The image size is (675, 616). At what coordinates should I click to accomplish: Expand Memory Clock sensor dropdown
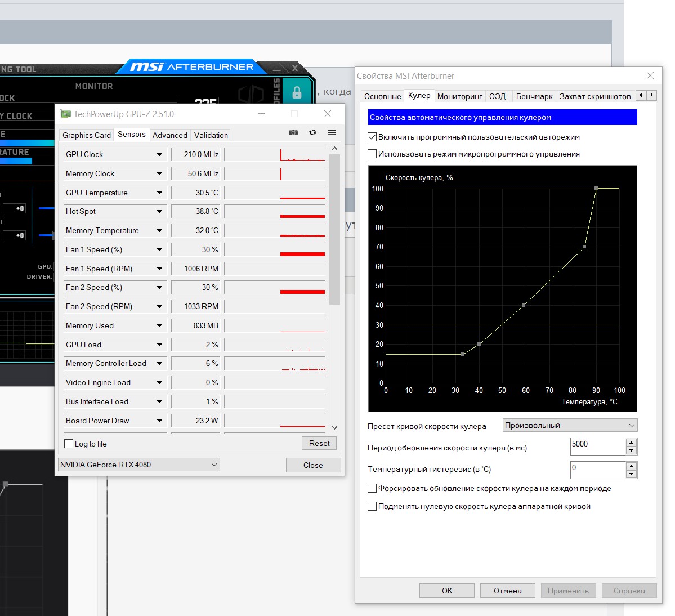click(x=160, y=174)
